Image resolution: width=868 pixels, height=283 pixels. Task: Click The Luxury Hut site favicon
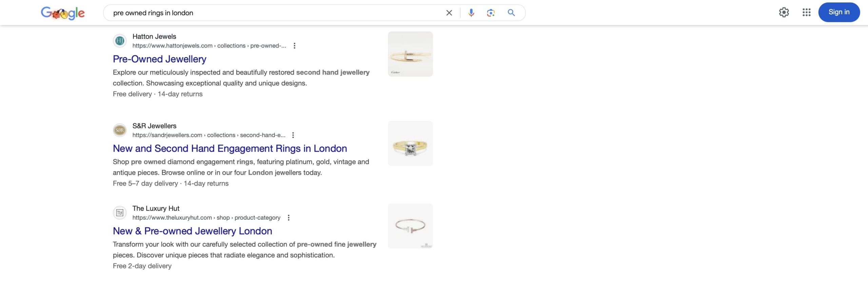[119, 212]
